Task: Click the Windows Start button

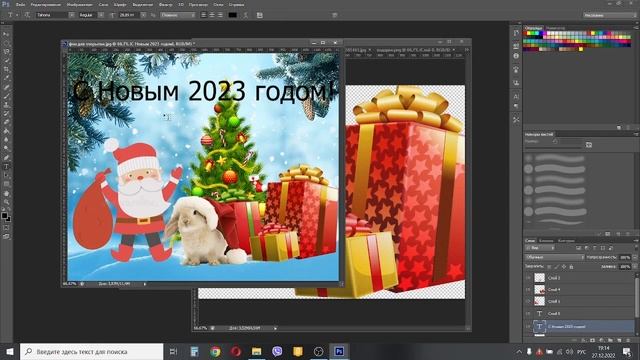Action: [9, 351]
